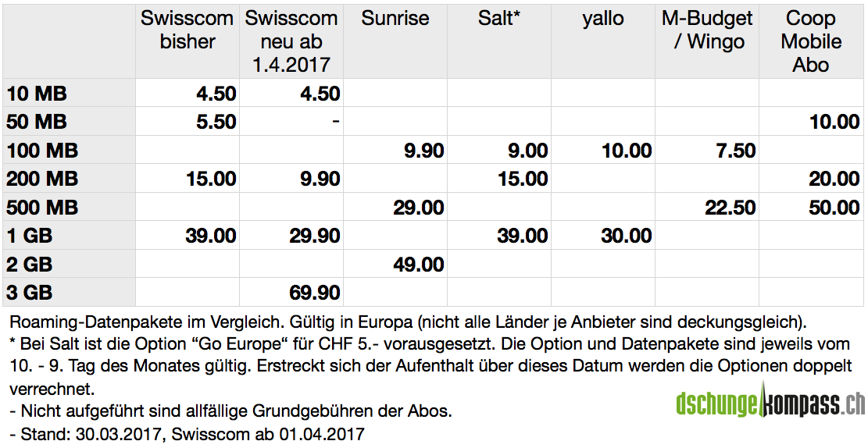
Task: Click the 30.00 yallo price cell
Action: tap(626, 236)
